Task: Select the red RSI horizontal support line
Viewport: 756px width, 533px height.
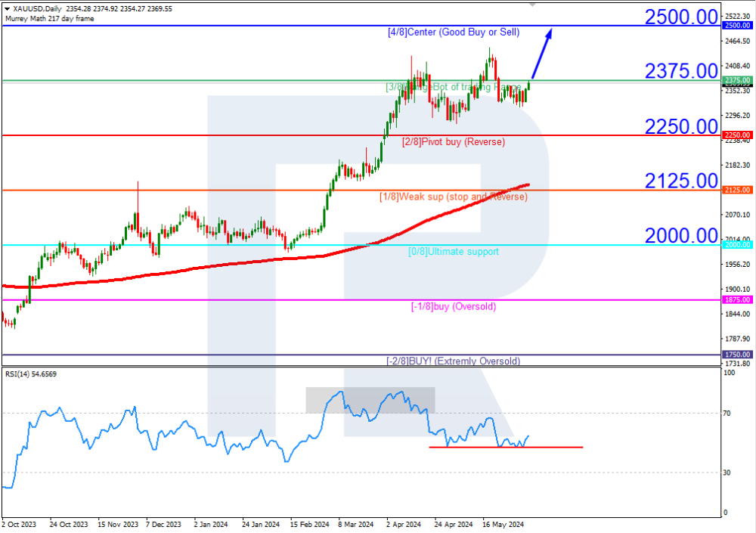Action: [505, 447]
